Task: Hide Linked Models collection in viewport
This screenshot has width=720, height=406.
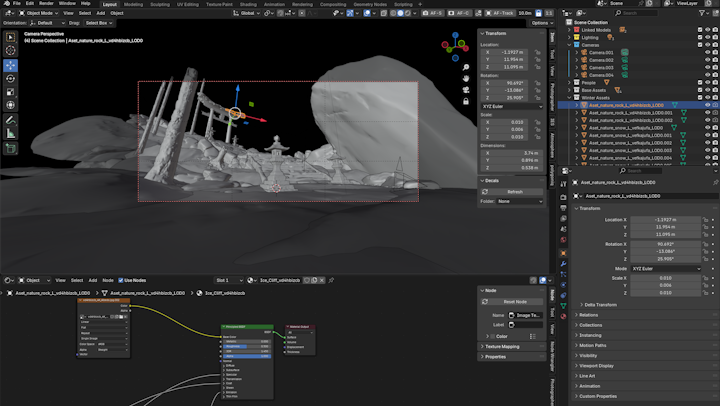Action: coord(708,30)
